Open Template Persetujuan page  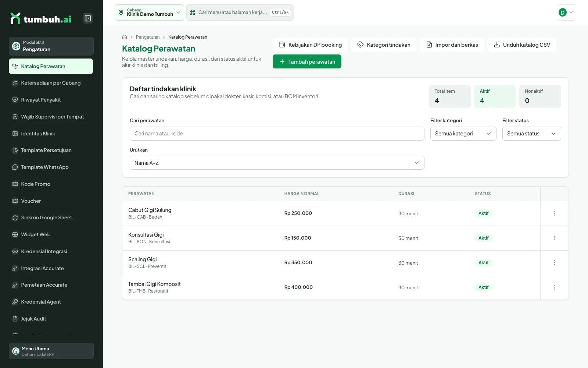51,150
